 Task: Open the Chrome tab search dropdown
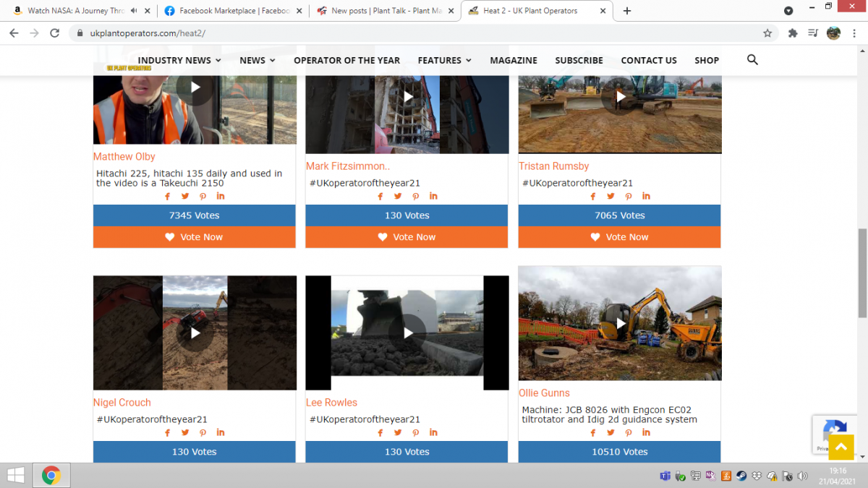pyautogui.click(x=788, y=11)
